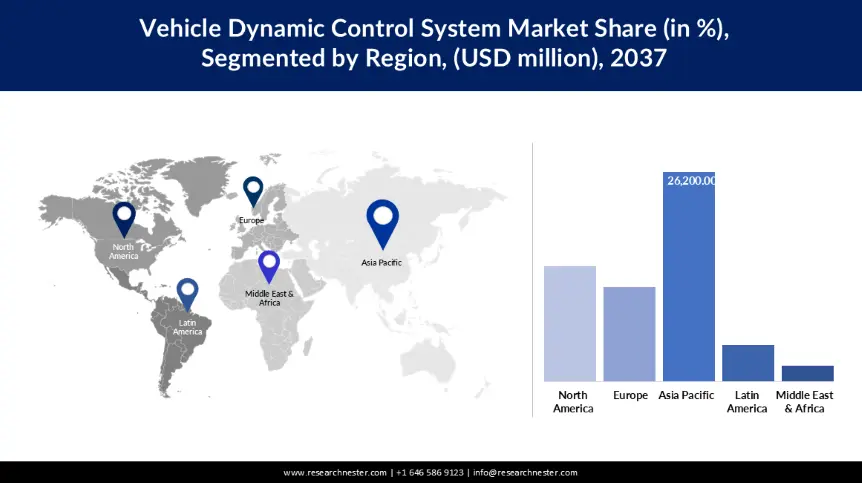Select the Middle East & Africa bar
The image size is (862, 483).
pyautogui.click(x=808, y=374)
